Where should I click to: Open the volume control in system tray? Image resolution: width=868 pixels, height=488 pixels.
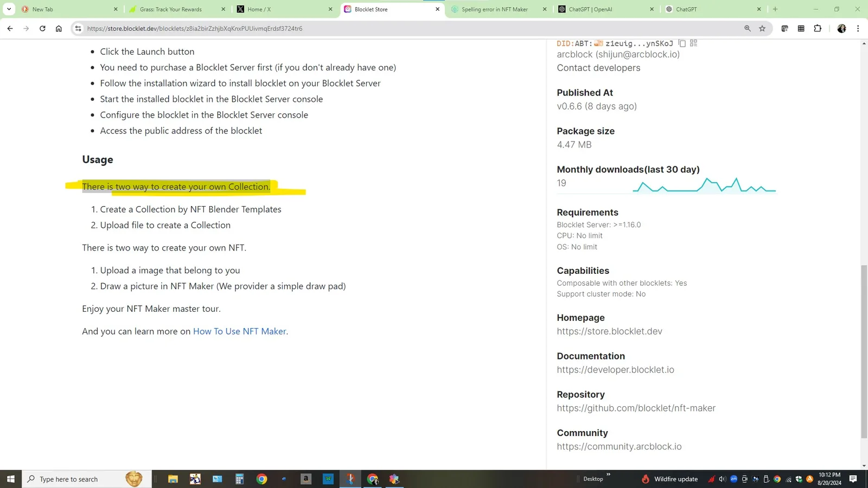(x=722, y=479)
